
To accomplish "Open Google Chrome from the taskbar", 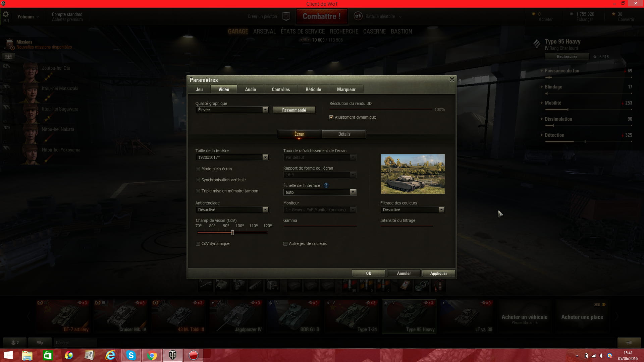I will pyautogui.click(x=152, y=355).
